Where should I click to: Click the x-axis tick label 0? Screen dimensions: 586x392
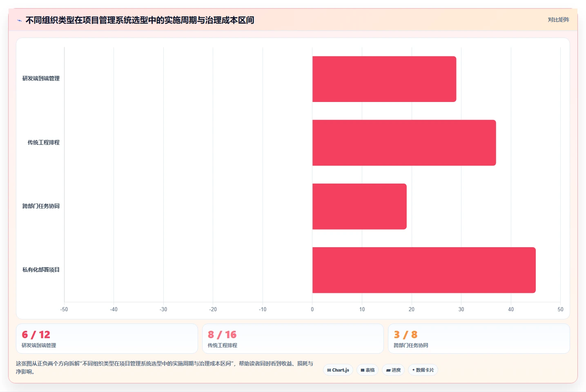312,309
